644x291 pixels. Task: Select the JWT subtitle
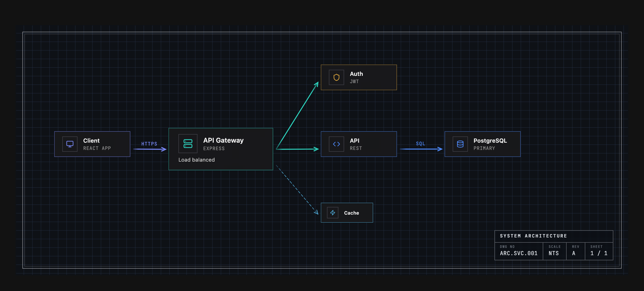[x=354, y=81]
